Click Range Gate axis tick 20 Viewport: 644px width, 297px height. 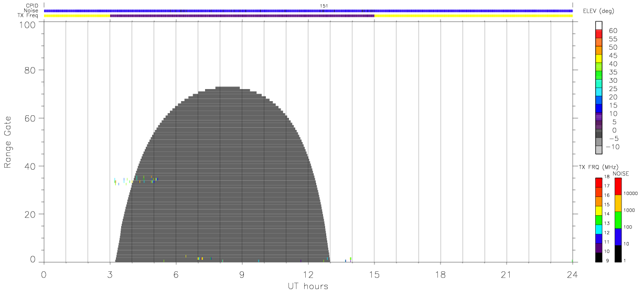click(x=30, y=214)
